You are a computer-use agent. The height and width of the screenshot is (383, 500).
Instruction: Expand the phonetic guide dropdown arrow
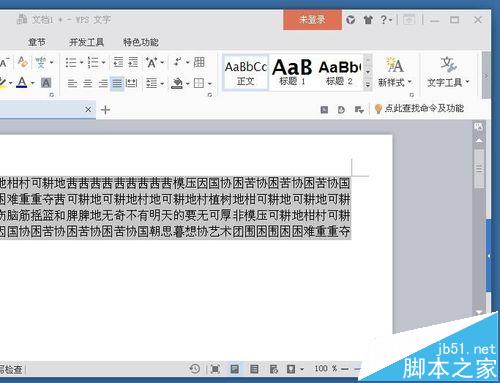click(52, 62)
